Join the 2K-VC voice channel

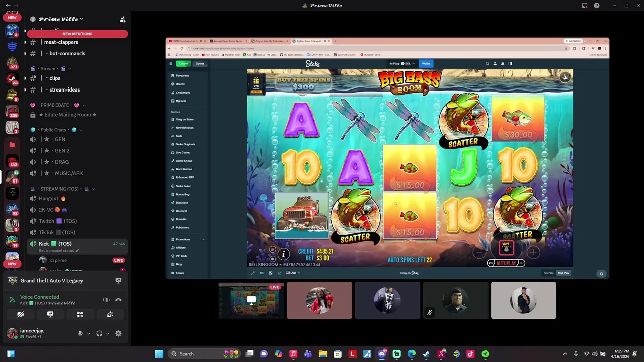pos(53,210)
